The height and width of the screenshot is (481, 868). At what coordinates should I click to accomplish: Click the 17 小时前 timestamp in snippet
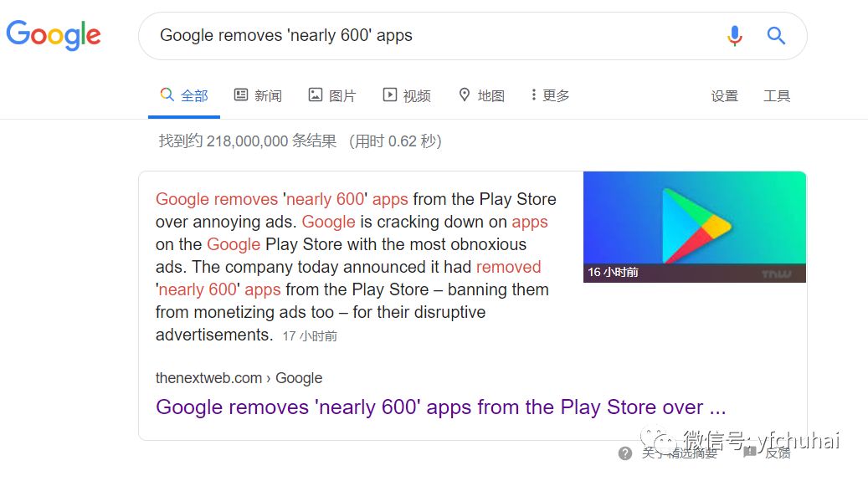click(310, 336)
